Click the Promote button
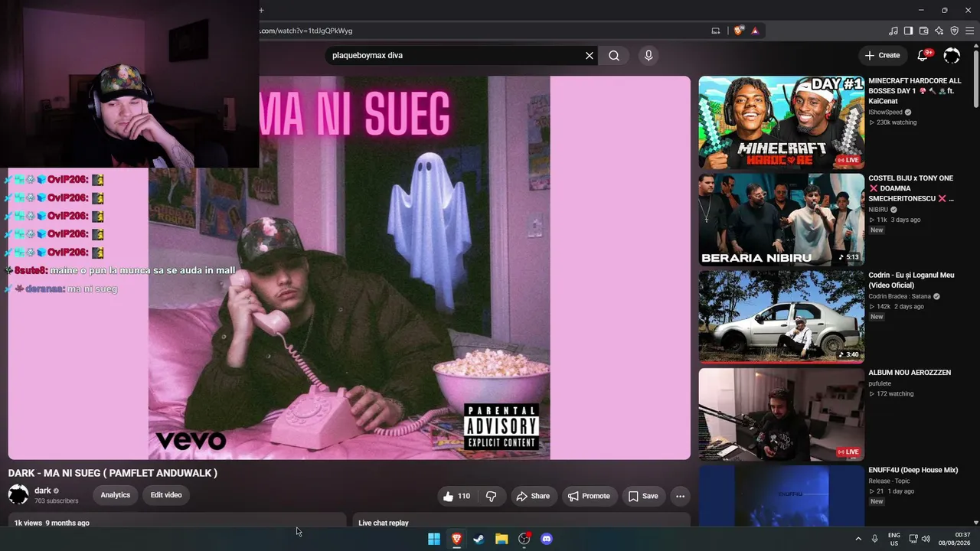 pos(589,496)
